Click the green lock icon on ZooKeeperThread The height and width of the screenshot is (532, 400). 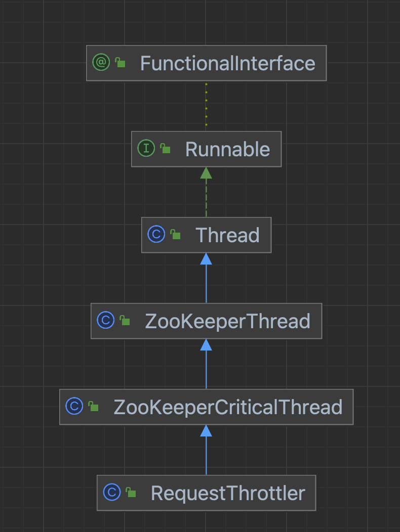pyautogui.click(x=125, y=321)
